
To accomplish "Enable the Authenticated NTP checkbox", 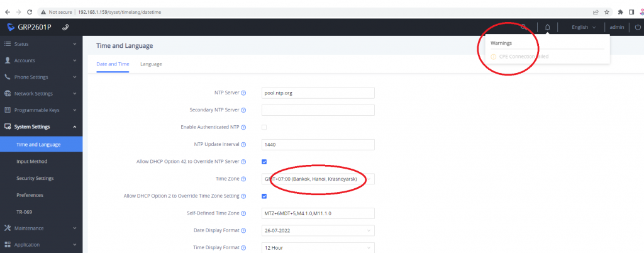I will pyautogui.click(x=264, y=127).
